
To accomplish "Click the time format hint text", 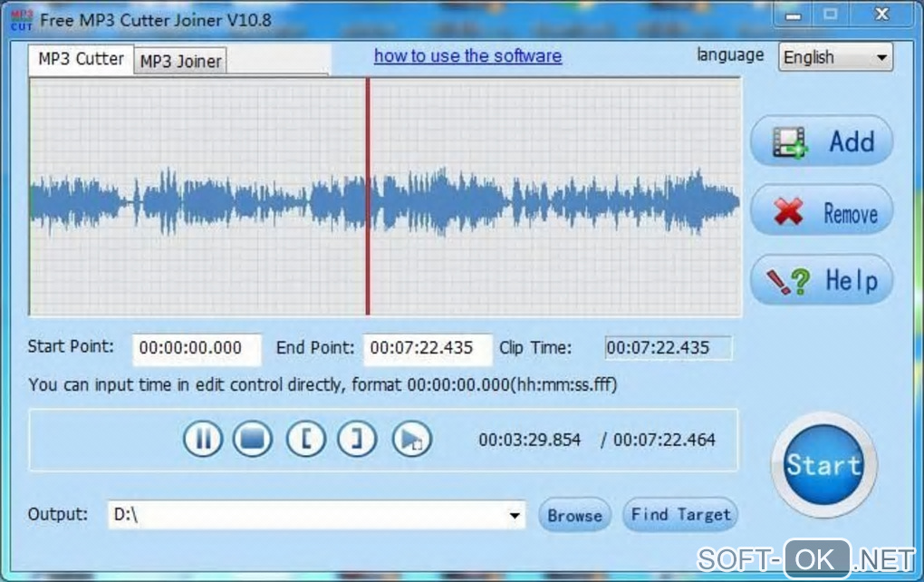I will [322, 385].
